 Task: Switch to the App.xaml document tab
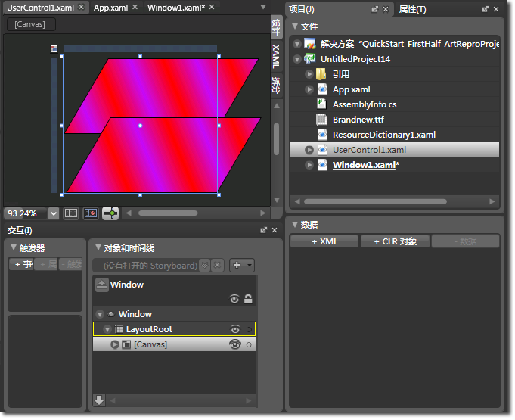[110, 8]
